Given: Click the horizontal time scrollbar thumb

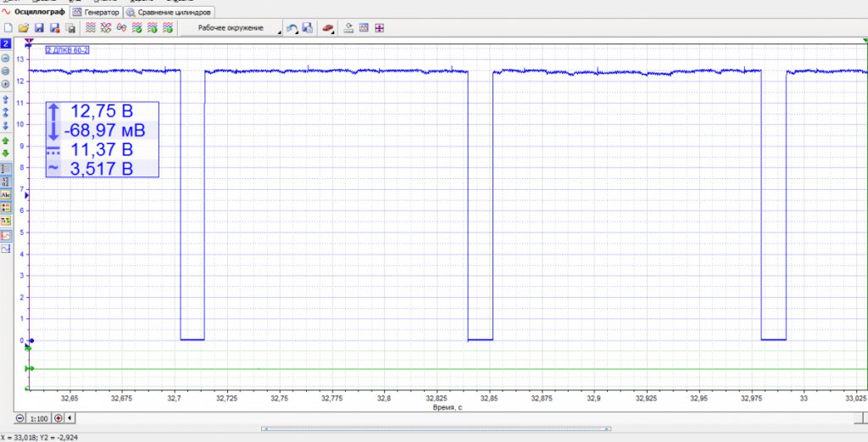Looking at the screenshot, I should [x=437, y=428].
